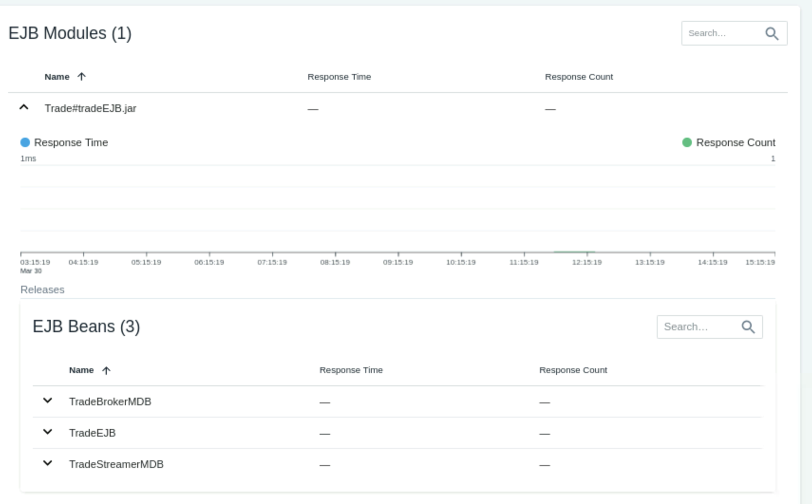
Task: Click the sort arrow beside EJB Beans Name
Action: click(x=106, y=370)
